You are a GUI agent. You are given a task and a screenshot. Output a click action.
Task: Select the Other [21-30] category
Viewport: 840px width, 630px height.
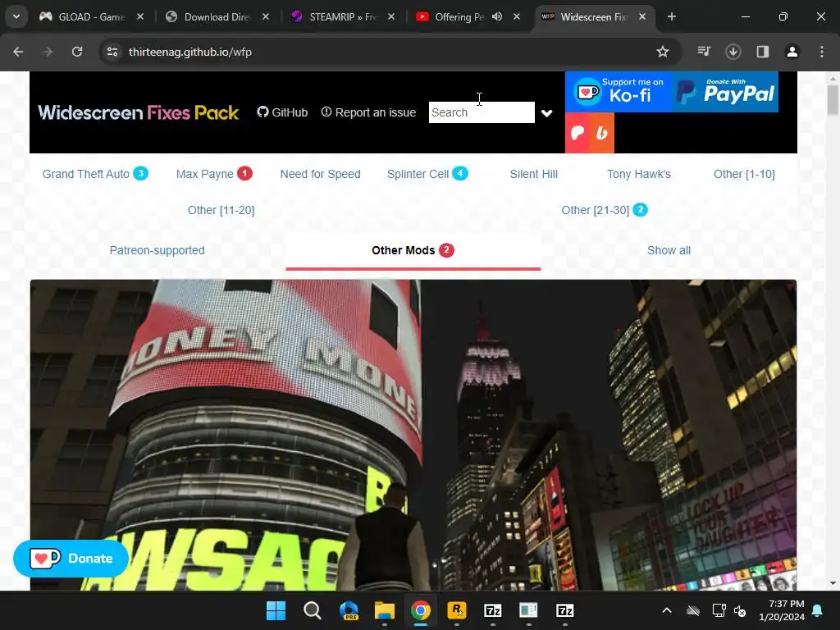(605, 210)
